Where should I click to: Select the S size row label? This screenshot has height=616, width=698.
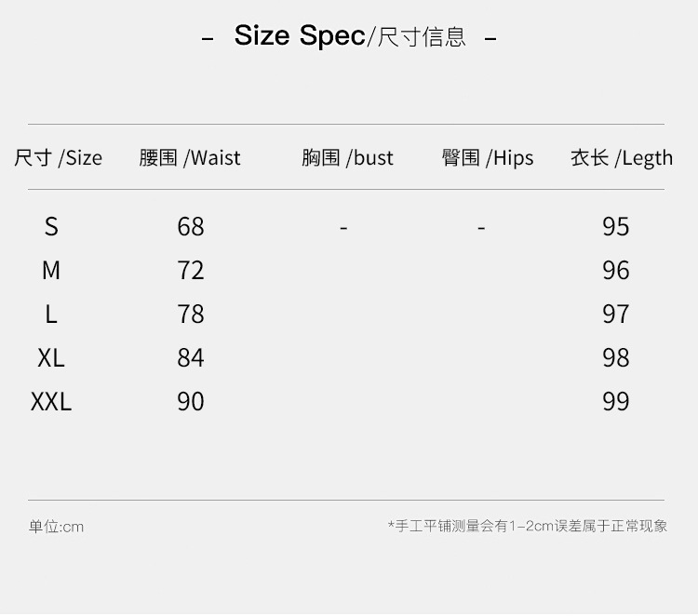point(51,226)
